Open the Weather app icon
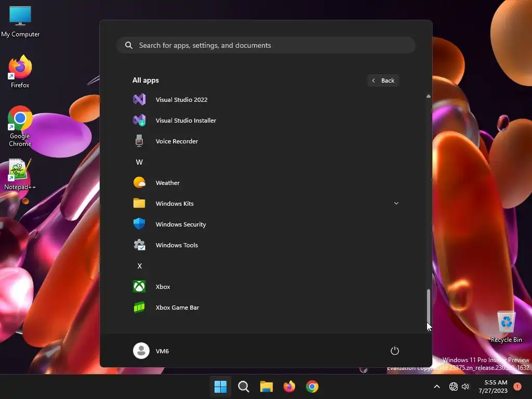Image resolution: width=532 pixels, height=399 pixels. (x=139, y=182)
